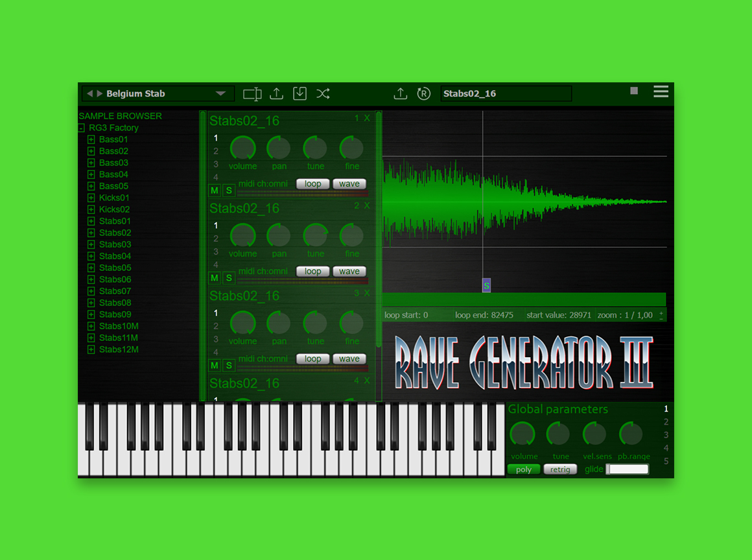Click the Stabs02_16 sample name field

505,93
